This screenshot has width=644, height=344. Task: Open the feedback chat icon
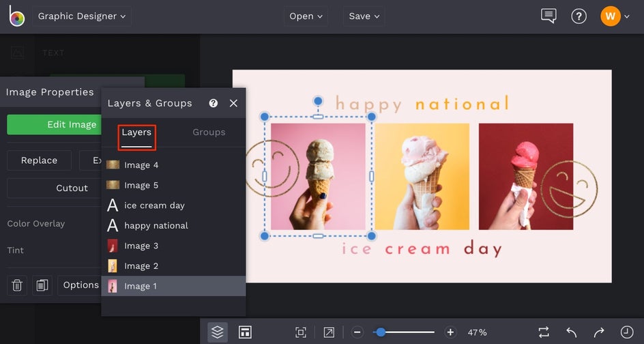point(548,16)
